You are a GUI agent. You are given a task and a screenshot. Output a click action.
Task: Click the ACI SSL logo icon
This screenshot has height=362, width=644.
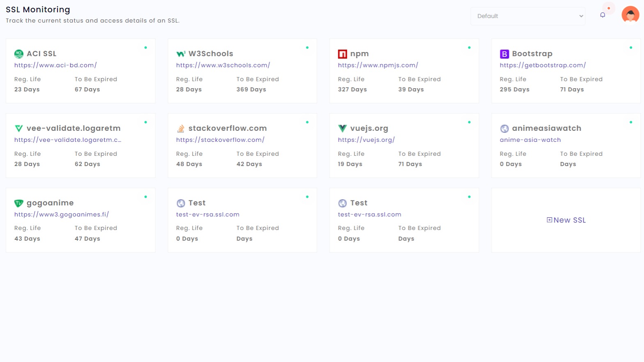point(19,54)
